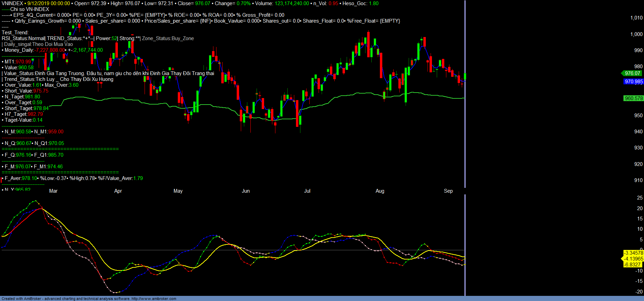Screen dimensions: 644x301
Task: Click the Zone_Status:Buy_Zone text
Action: click(x=168, y=38)
